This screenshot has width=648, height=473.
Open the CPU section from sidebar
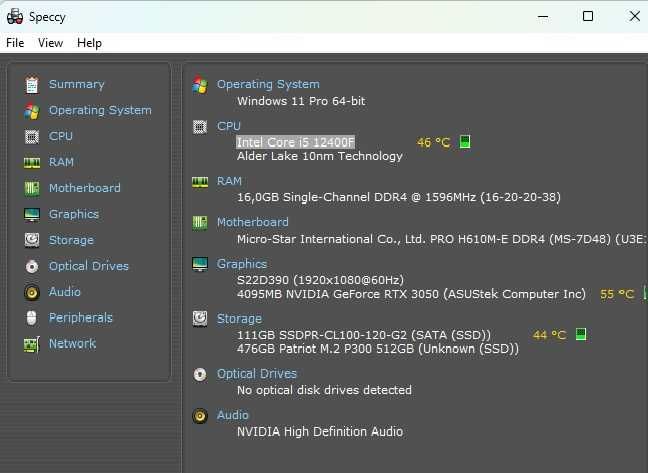tap(61, 136)
